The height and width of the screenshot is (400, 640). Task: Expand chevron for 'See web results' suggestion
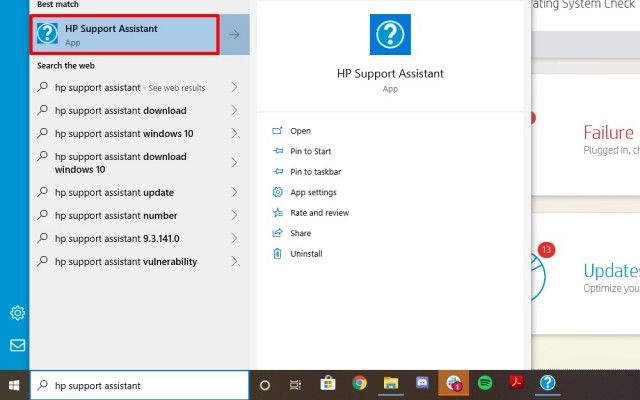[x=235, y=87]
